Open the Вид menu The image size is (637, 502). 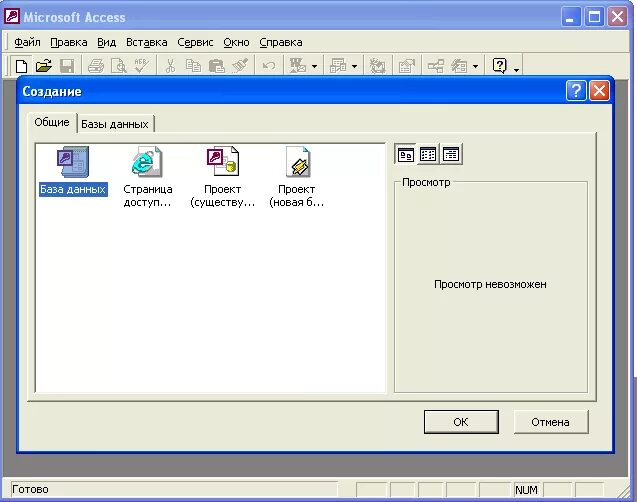point(106,42)
